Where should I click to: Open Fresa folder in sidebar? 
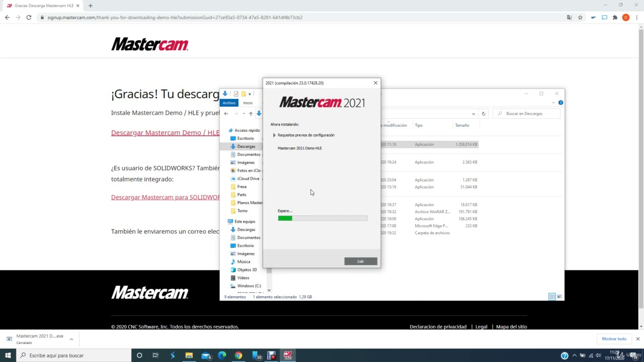point(242,187)
